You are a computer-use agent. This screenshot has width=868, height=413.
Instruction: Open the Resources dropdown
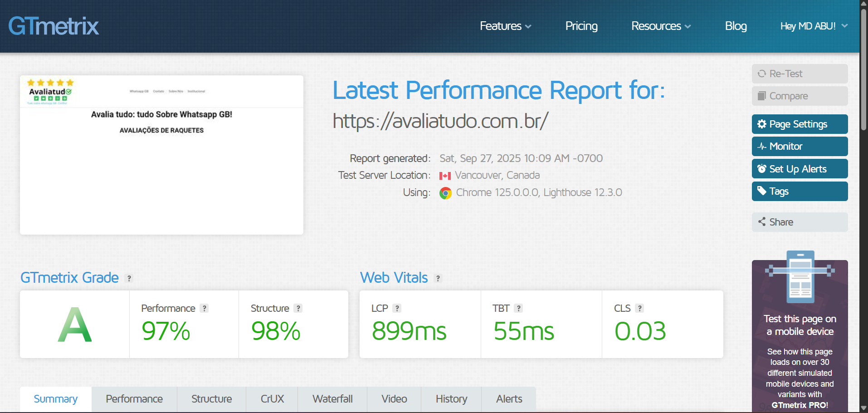(660, 26)
